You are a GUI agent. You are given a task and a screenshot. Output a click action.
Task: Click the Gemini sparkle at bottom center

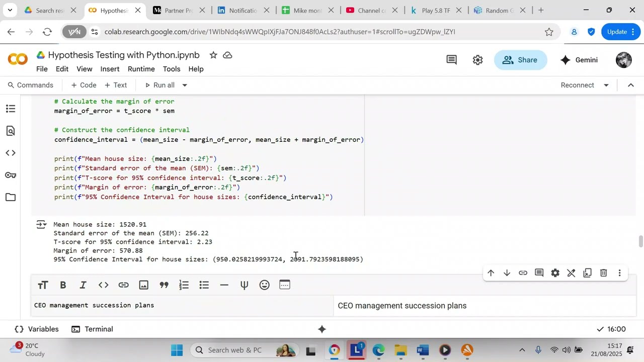pyautogui.click(x=322, y=329)
